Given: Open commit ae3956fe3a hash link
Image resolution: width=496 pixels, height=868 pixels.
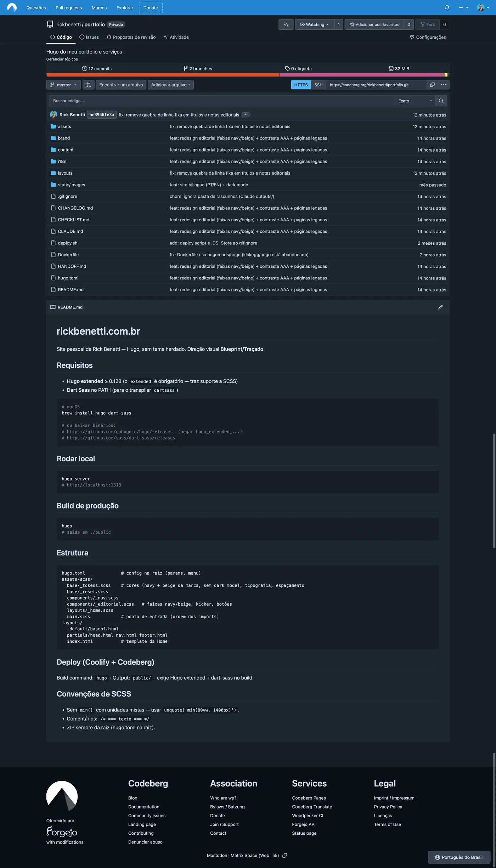Looking at the screenshot, I should coord(102,115).
